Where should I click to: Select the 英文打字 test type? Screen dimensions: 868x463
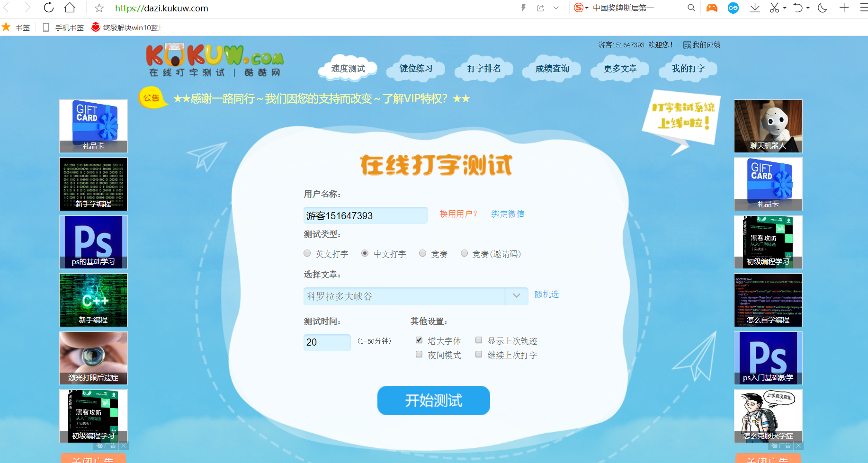[x=307, y=253]
